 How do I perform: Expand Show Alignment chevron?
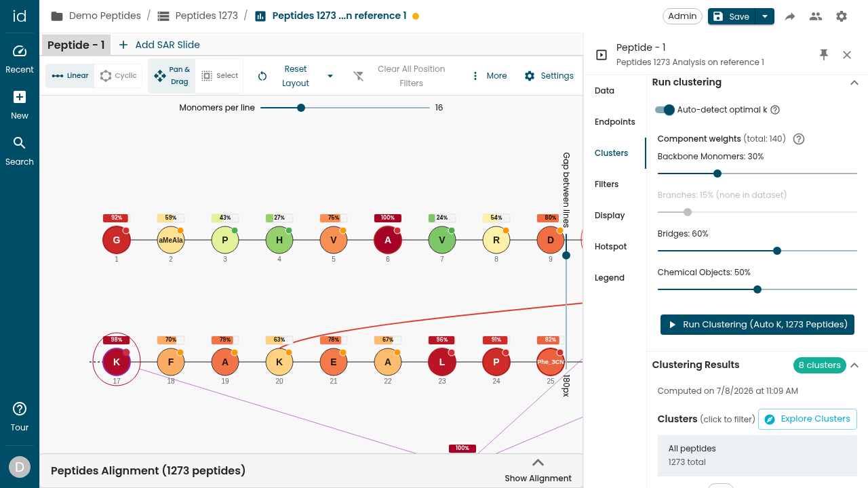[x=538, y=463]
